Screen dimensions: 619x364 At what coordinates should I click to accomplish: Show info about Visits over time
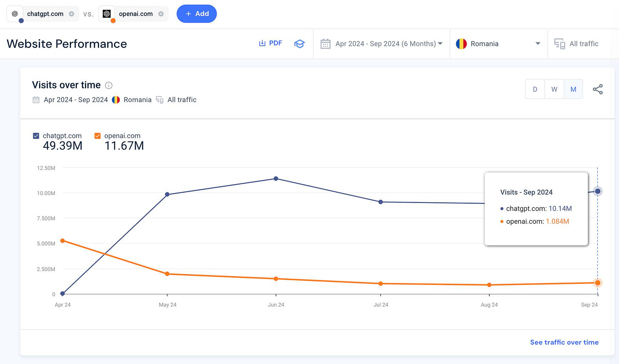click(109, 85)
